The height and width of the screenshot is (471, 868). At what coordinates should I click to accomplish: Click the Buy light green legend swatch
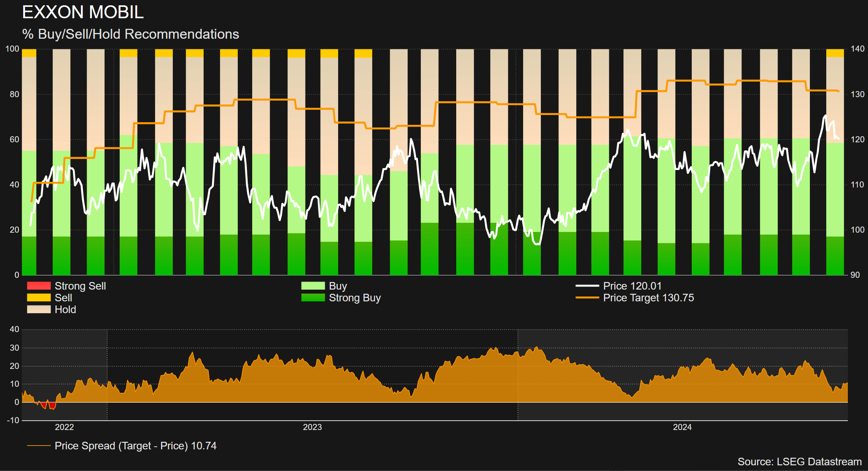pos(313,286)
